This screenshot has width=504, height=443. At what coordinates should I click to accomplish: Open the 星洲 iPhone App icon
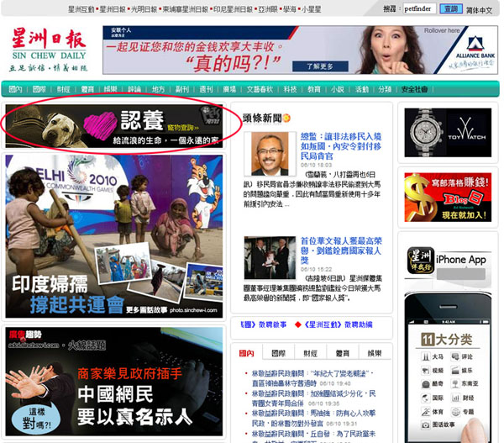pyautogui.click(x=421, y=261)
